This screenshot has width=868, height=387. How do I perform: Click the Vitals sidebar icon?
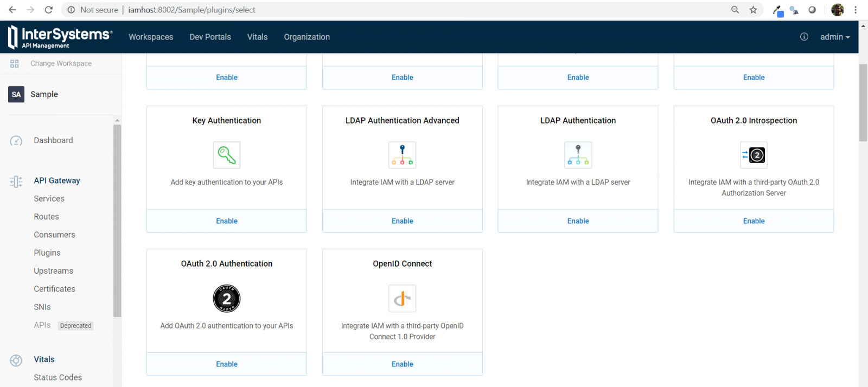point(16,360)
